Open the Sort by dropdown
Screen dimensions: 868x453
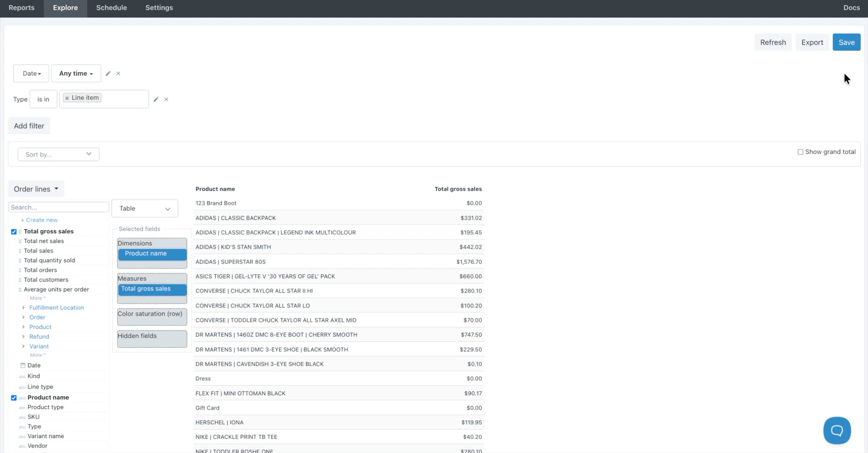point(58,154)
